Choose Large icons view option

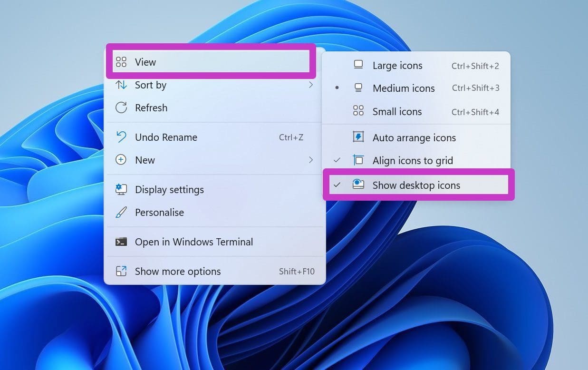(416, 65)
